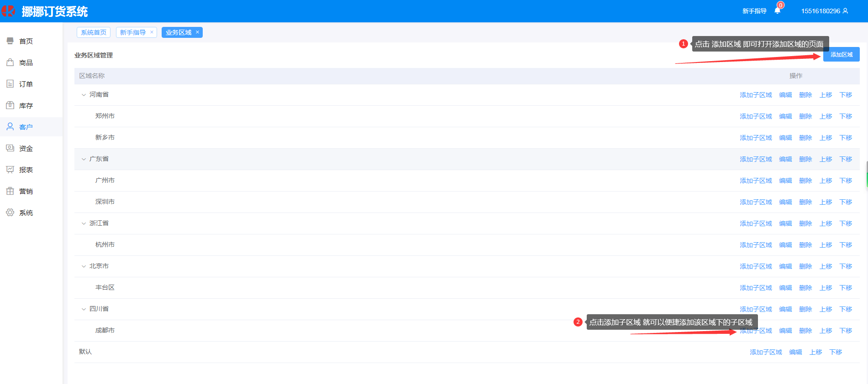Open the 营销 marketing sidebar icon

pyautogui.click(x=10, y=191)
